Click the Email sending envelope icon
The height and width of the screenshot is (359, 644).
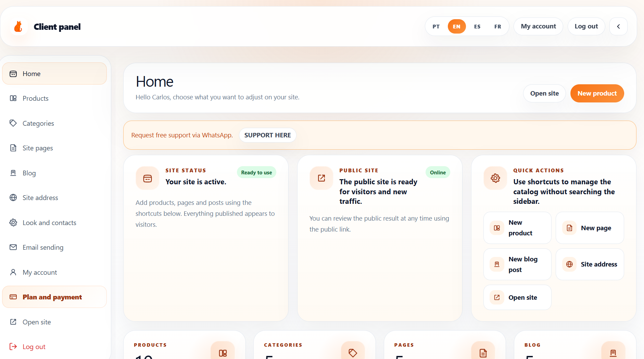[13, 247]
